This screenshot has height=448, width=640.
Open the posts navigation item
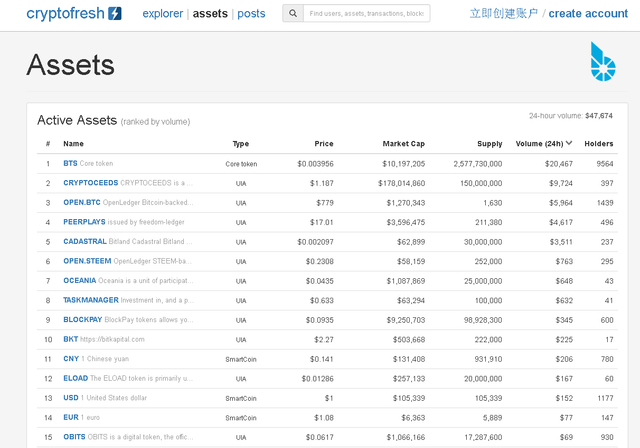point(251,13)
